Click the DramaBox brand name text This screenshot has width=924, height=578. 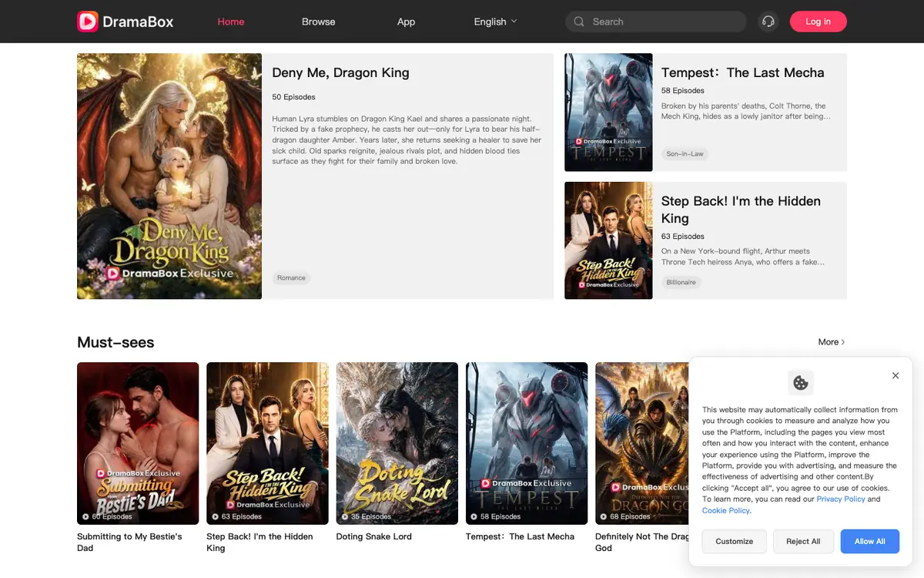(138, 22)
